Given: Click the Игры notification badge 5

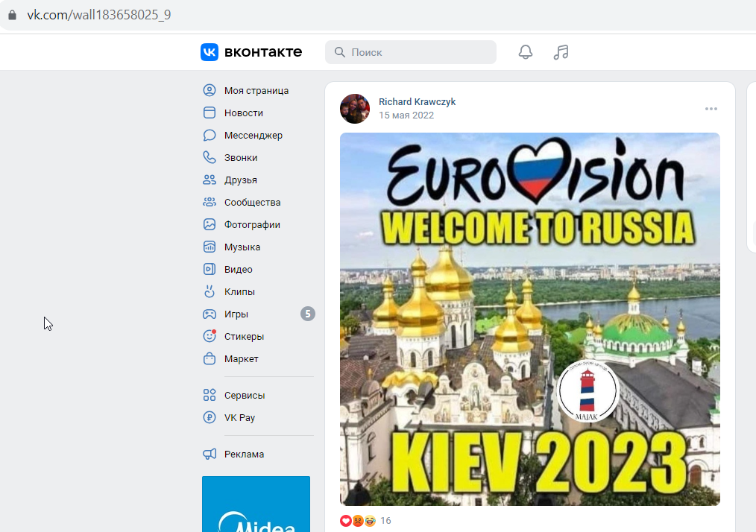Looking at the screenshot, I should pyautogui.click(x=308, y=314).
